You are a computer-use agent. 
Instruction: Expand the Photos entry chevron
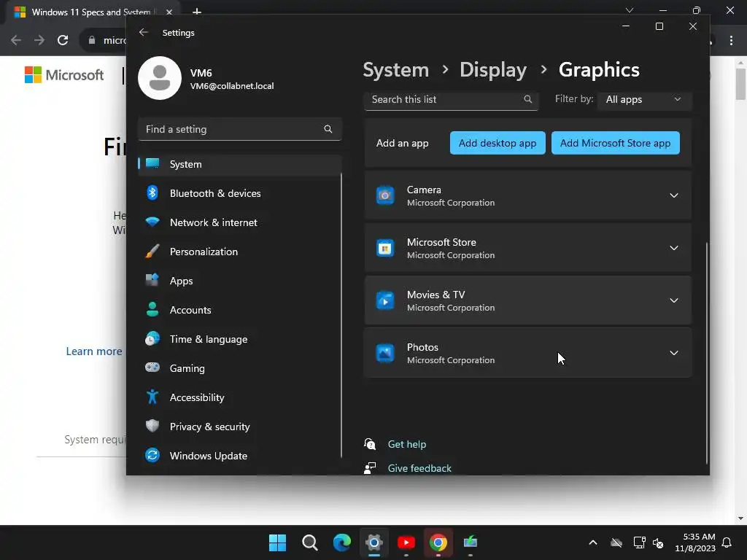coord(673,353)
